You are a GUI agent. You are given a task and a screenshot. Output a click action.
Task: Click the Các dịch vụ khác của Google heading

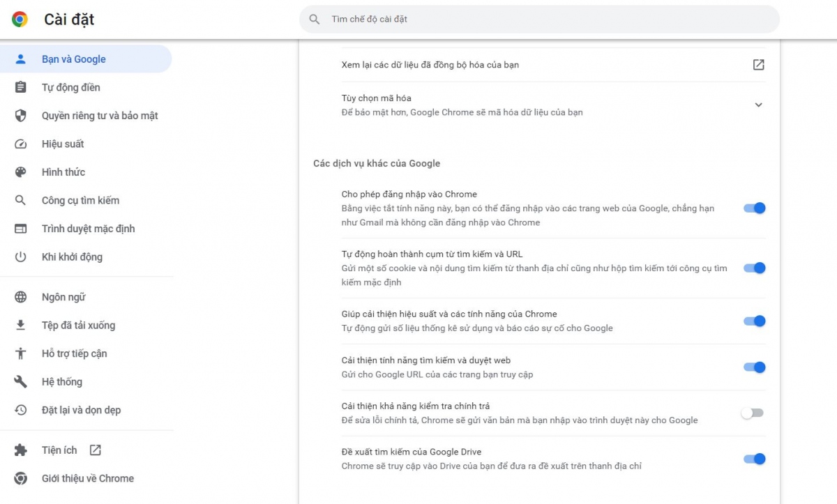click(377, 164)
